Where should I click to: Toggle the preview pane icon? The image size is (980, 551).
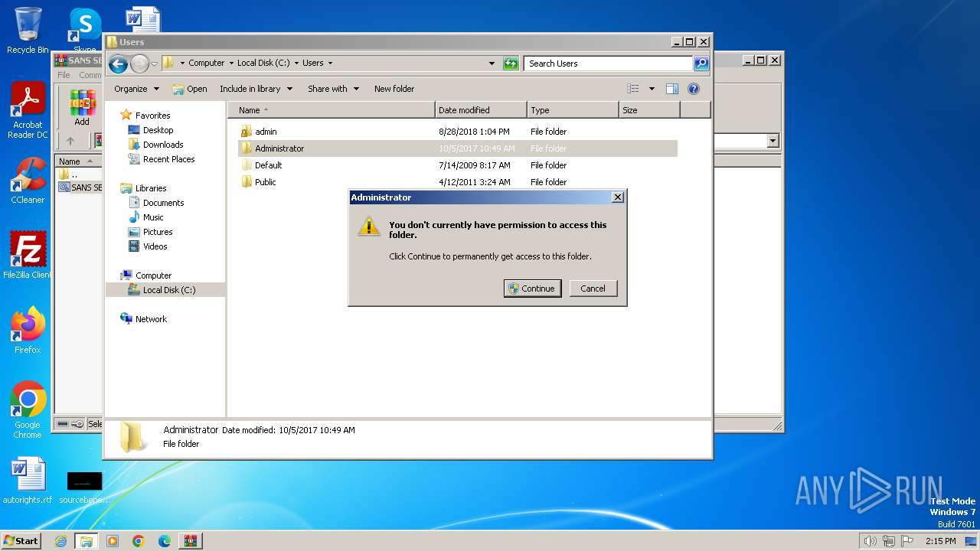pos(672,89)
